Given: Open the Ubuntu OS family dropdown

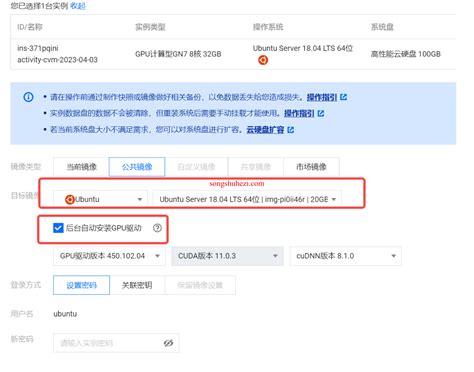Looking at the screenshot, I should [100, 199].
